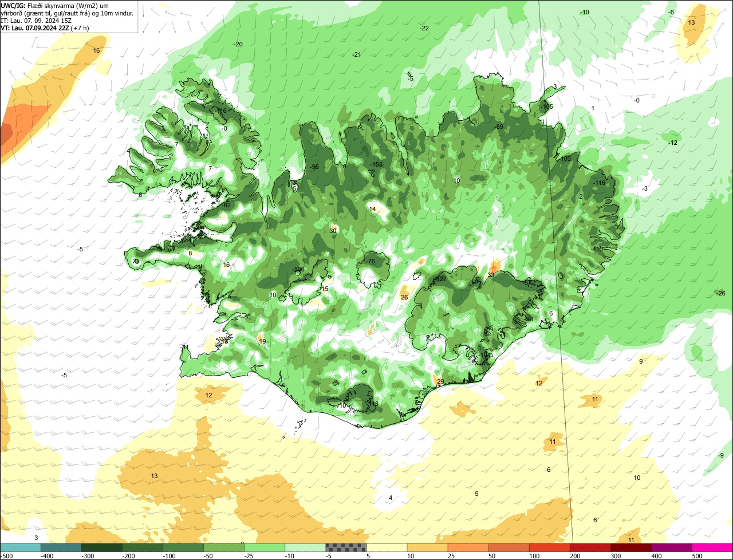Image resolution: width=733 pixels, height=560 pixels.
Task: Select the -200 to -100 legend swatch
Action: pyautogui.click(x=143, y=547)
